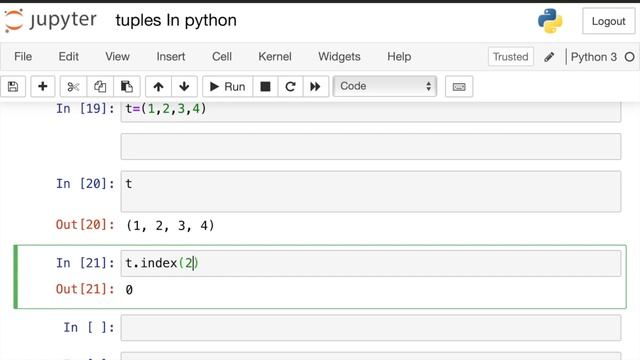Screen dimensions: 640x360
Task: Click the kernel idle circle indicator
Action: click(629, 57)
